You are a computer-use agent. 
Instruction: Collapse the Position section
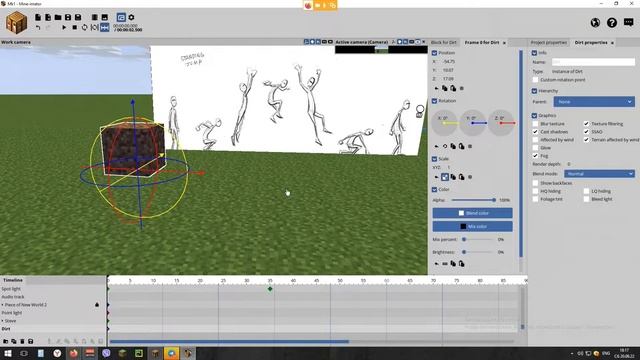point(434,53)
